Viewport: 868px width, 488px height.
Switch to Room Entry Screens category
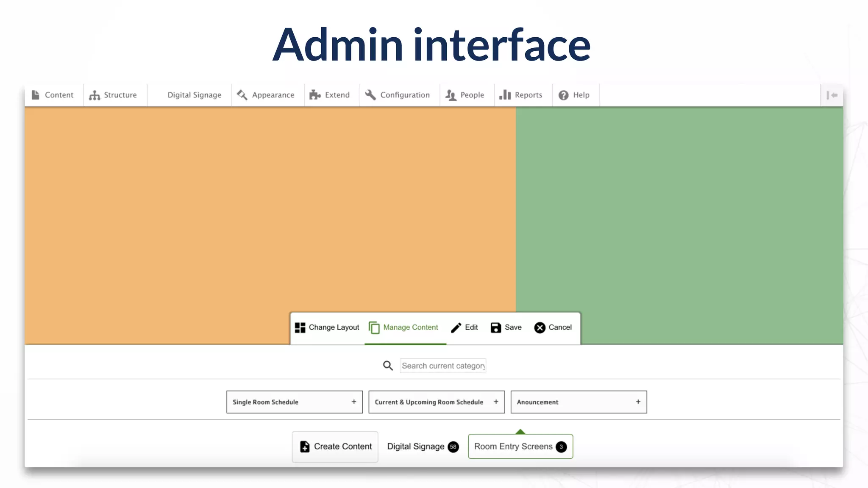point(520,446)
